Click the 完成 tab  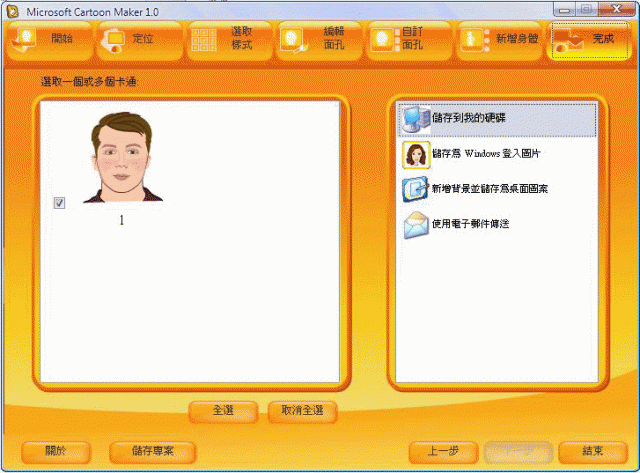tap(589, 40)
